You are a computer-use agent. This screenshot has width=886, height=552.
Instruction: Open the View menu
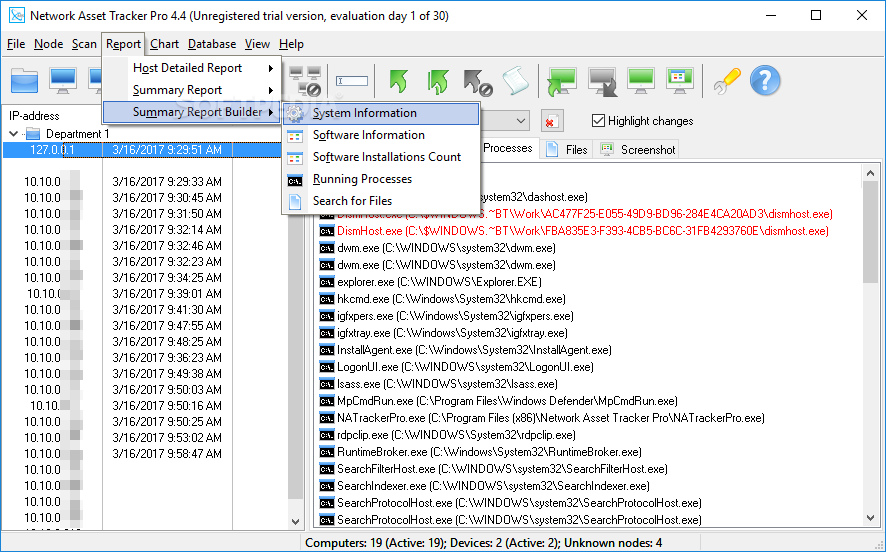[x=257, y=44]
